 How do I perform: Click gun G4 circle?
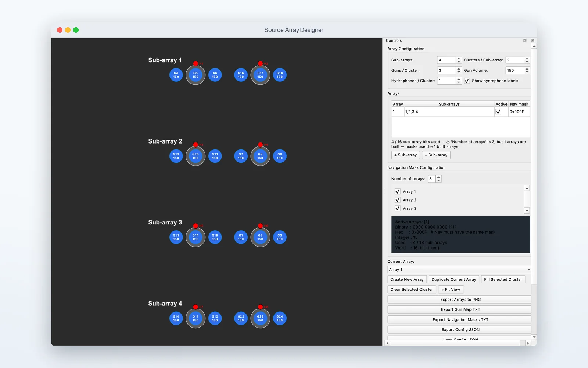click(176, 75)
